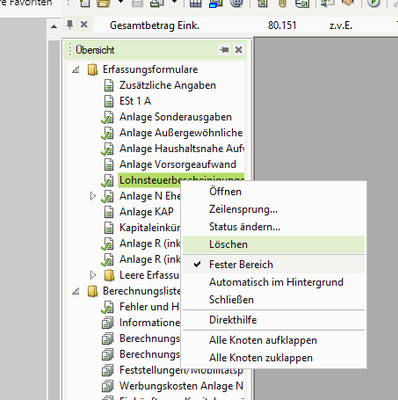The height and width of the screenshot is (400, 398).
Task: Open Direkthilfe from the context menu
Action: [x=274, y=320]
